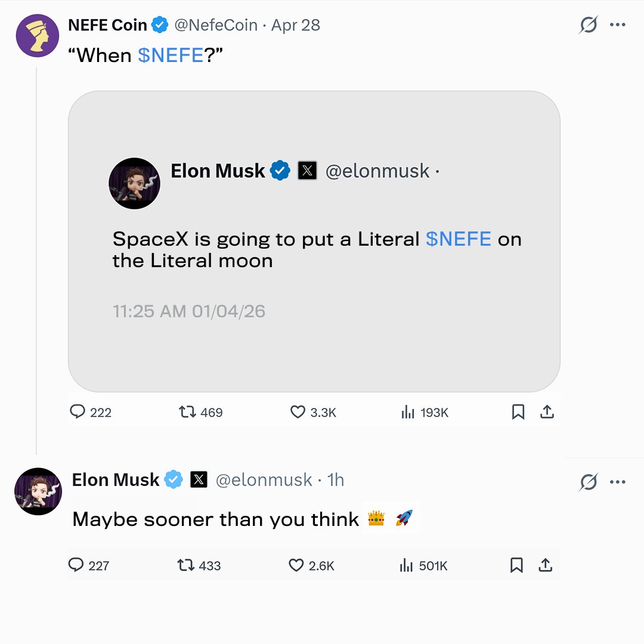Bookmark the NEFE Coin post

click(x=518, y=411)
